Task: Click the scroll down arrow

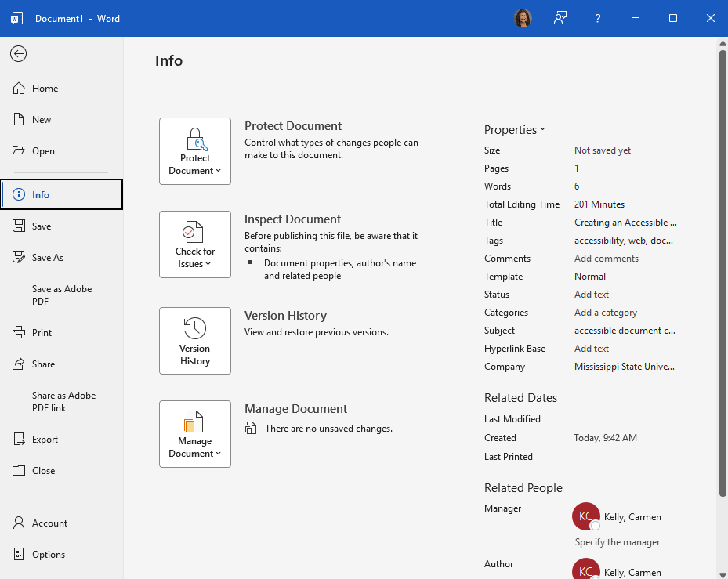Action: tap(723, 575)
